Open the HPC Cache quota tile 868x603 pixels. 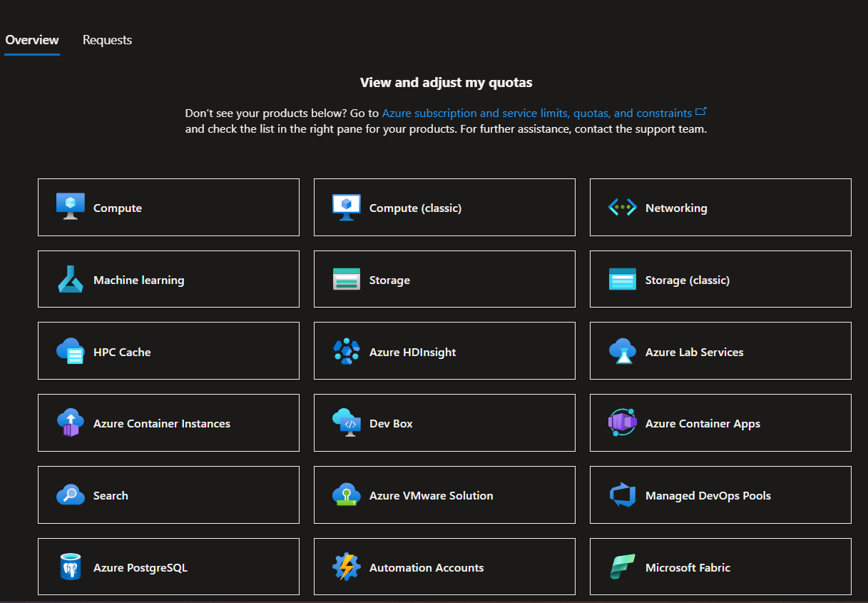coord(168,351)
